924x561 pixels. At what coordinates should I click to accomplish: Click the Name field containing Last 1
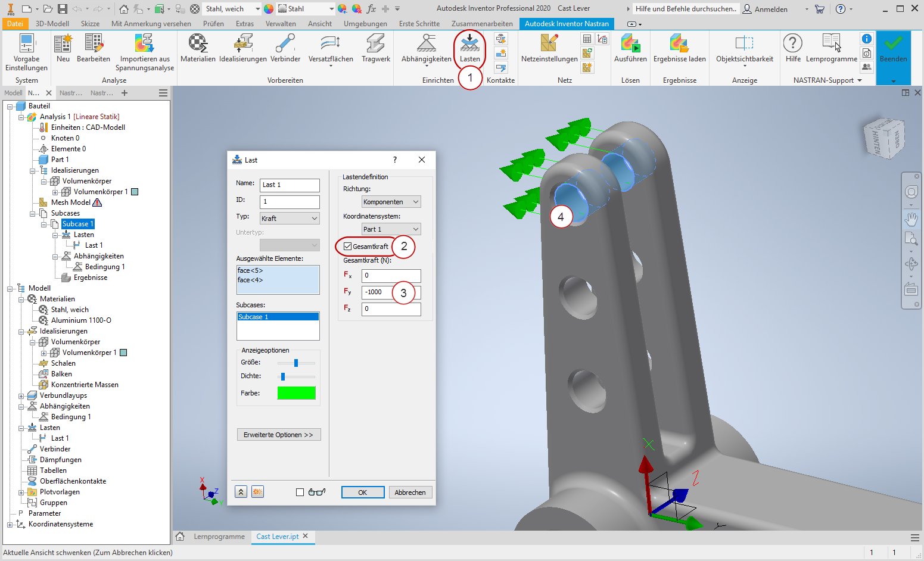point(290,185)
